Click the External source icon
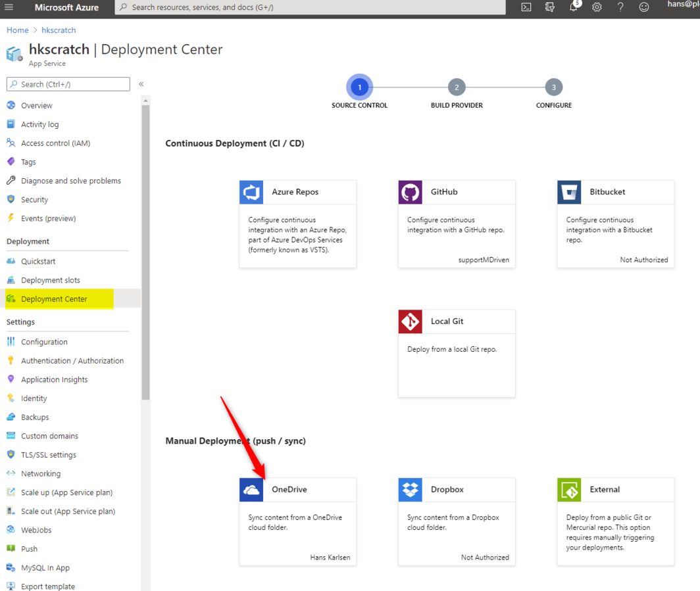This screenshot has height=591, width=700. pyautogui.click(x=569, y=490)
